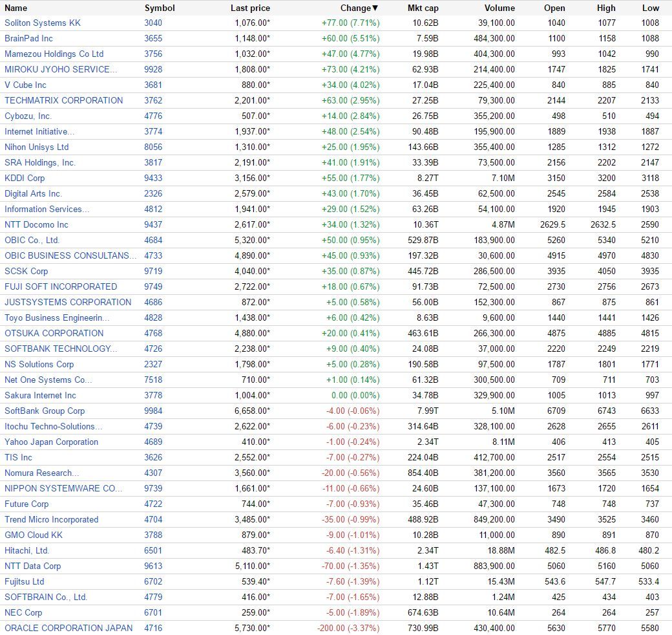Open SRA Holdings, Inc. link
The height and width of the screenshot is (635, 672).
[x=40, y=162]
